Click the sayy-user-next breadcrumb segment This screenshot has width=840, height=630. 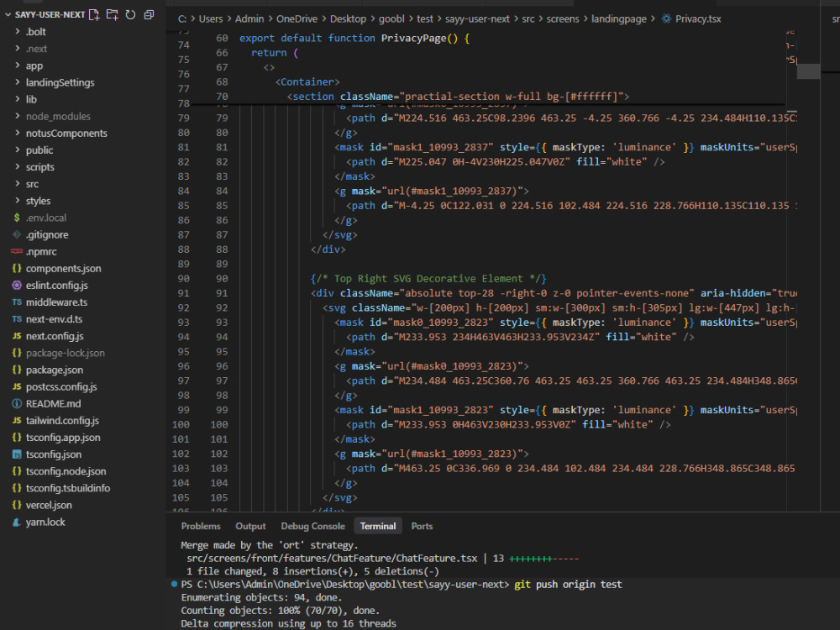(x=477, y=18)
